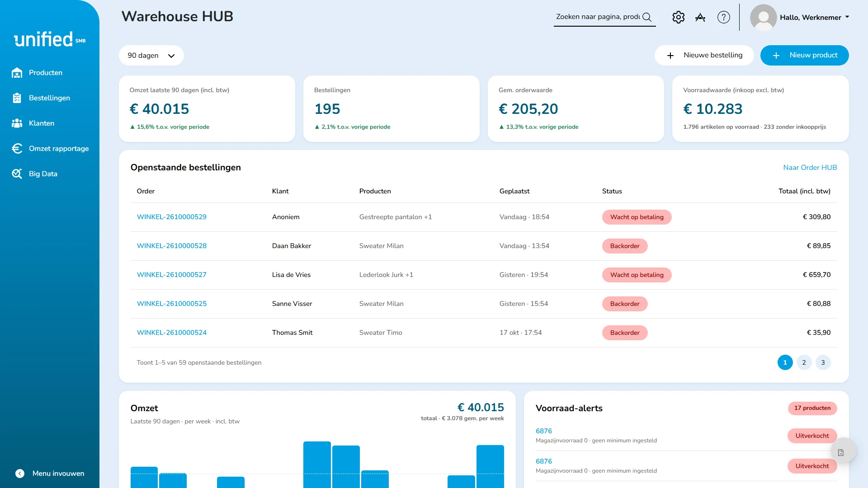Click the € 80,88 total for Sanne Visser
The height and width of the screenshot is (488, 868).
(x=819, y=304)
